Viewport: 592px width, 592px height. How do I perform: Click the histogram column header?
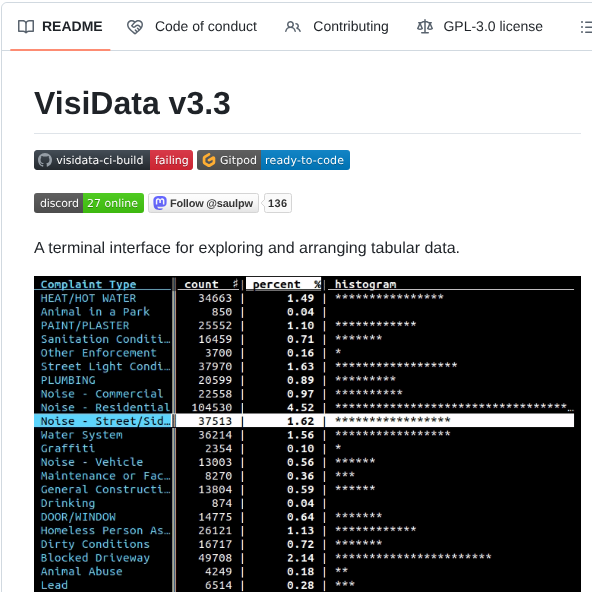coord(365,284)
